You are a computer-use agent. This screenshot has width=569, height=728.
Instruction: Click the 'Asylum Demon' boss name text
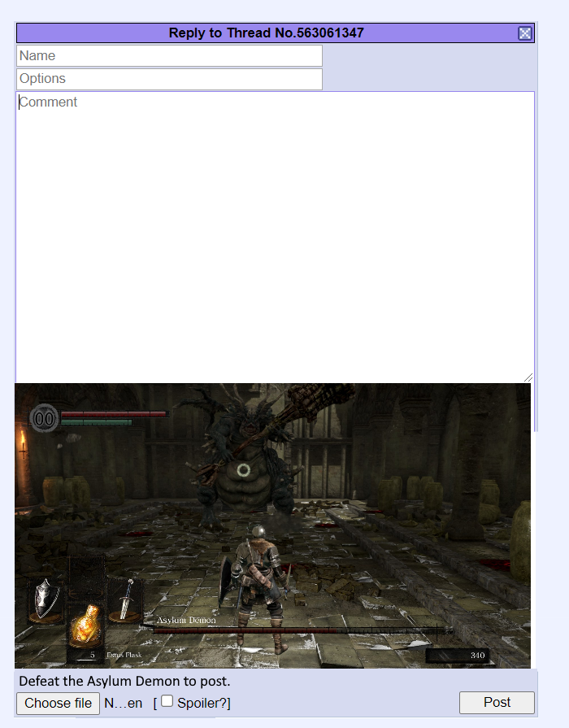(186, 620)
